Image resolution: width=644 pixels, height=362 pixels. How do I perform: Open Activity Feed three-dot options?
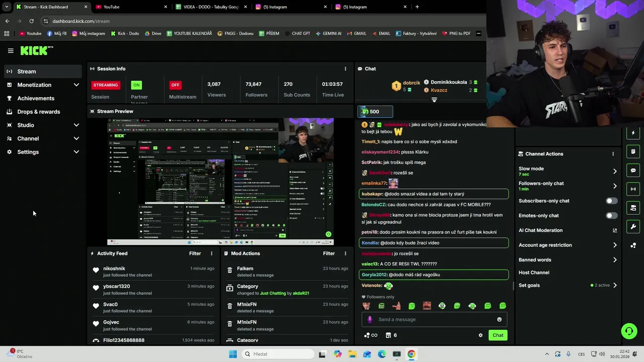(x=211, y=253)
